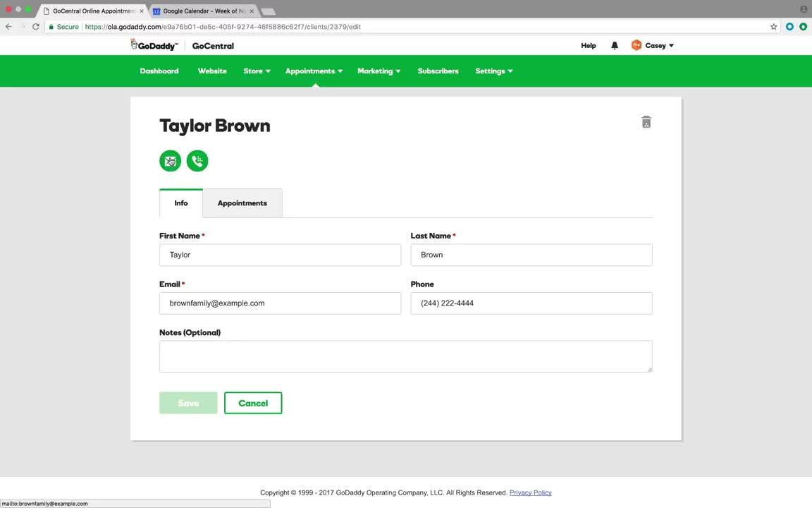Click the Last Name field
This screenshot has width=812, height=508.
click(x=531, y=255)
